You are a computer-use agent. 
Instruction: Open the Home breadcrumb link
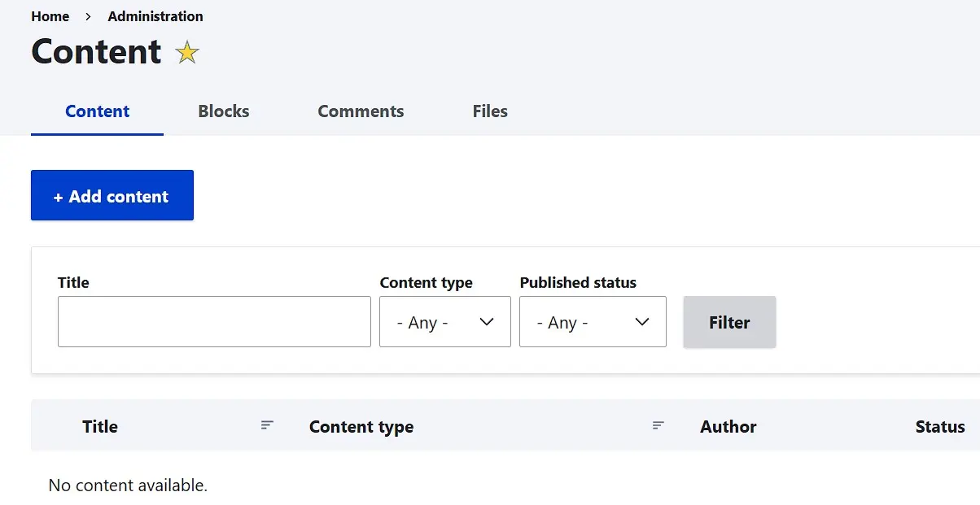(50, 15)
